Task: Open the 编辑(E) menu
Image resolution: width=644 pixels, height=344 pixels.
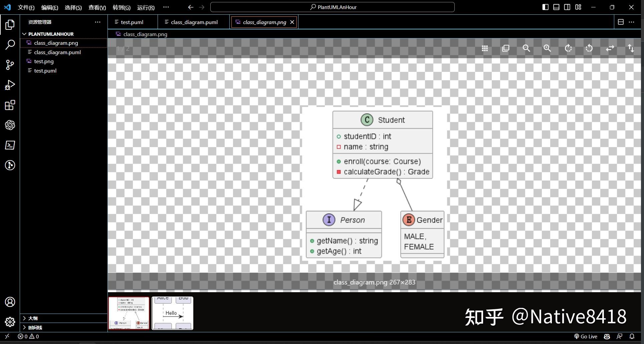Action: coord(49,7)
